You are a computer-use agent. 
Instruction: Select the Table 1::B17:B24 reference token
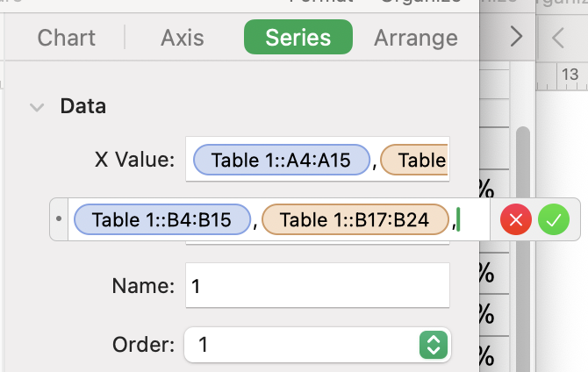(355, 220)
